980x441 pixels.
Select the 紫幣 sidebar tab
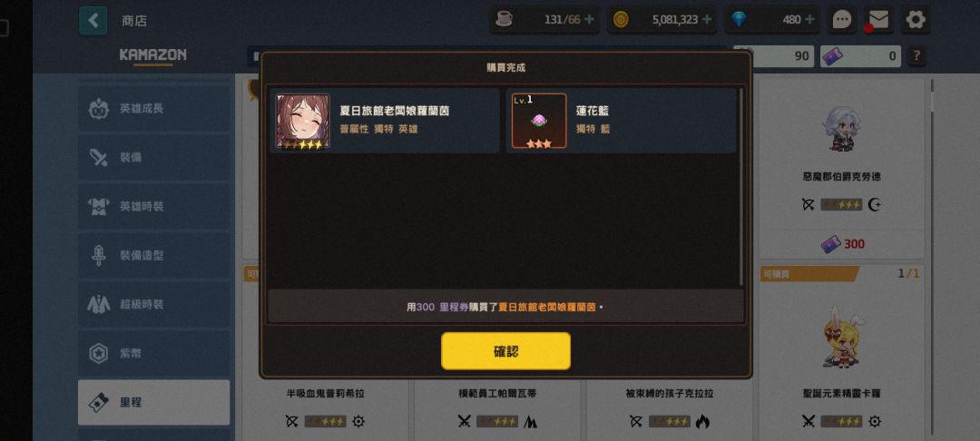coord(153,354)
